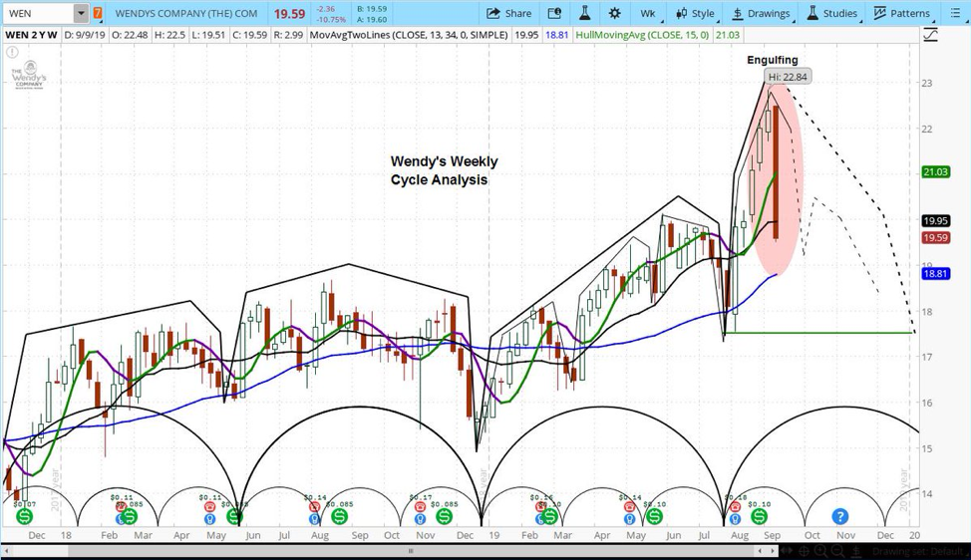Image resolution: width=971 pixels, height=560 pixels.
Task: Click the HullMovingAvg study label
Action: [x=643, y=35]
